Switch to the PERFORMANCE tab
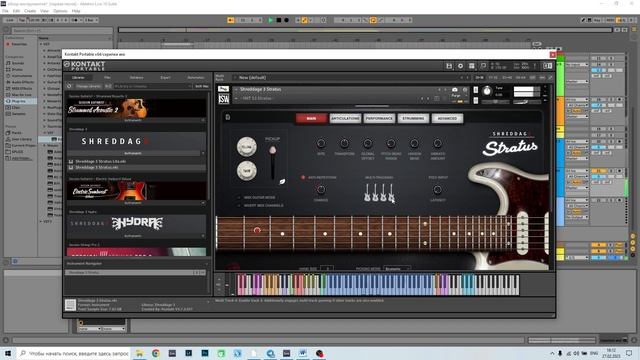640x360 pixels. 379,118
